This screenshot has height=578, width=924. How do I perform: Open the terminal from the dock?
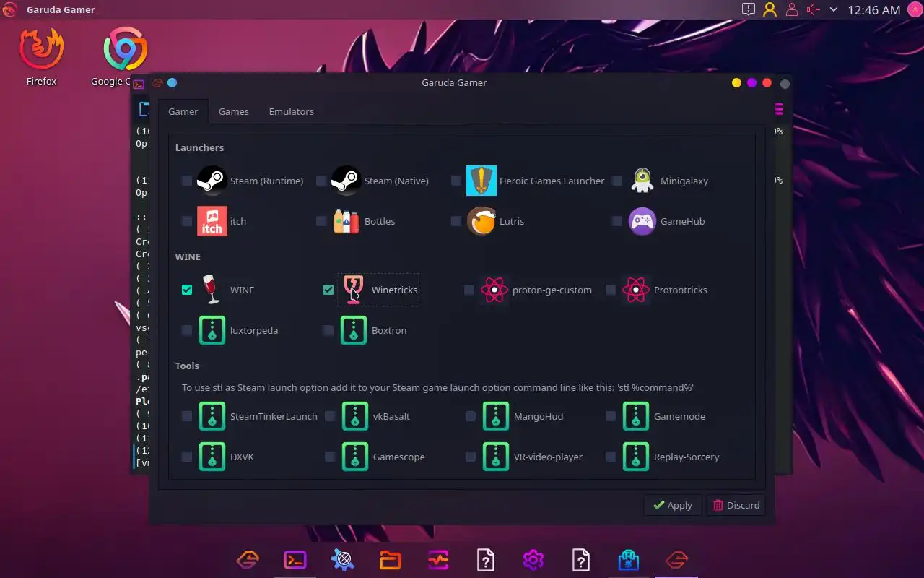tap(295, 560)
